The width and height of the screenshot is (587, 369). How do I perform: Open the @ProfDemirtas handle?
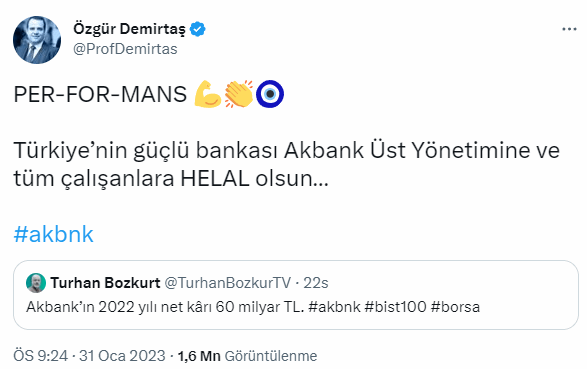125,49
